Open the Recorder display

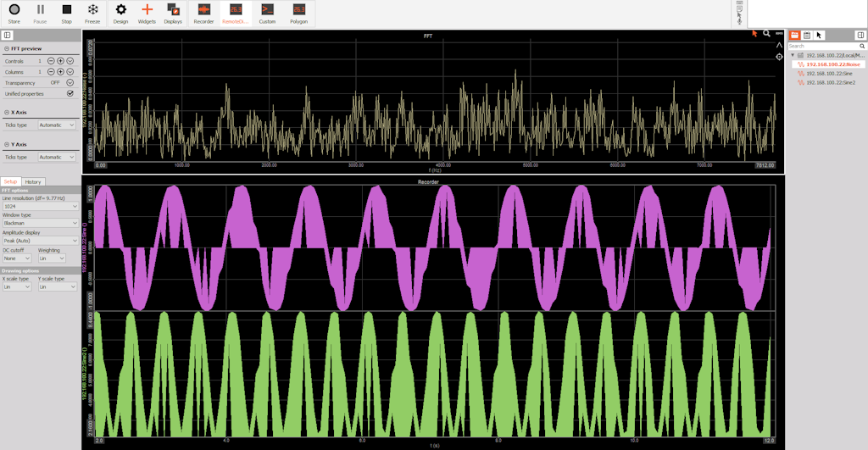(203, 14)
